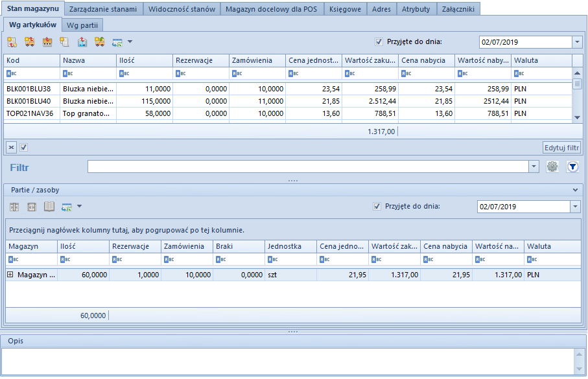
Task: Expand the Magazyn row with the plus
Action: pyautogui.click(x=10, y=275)
